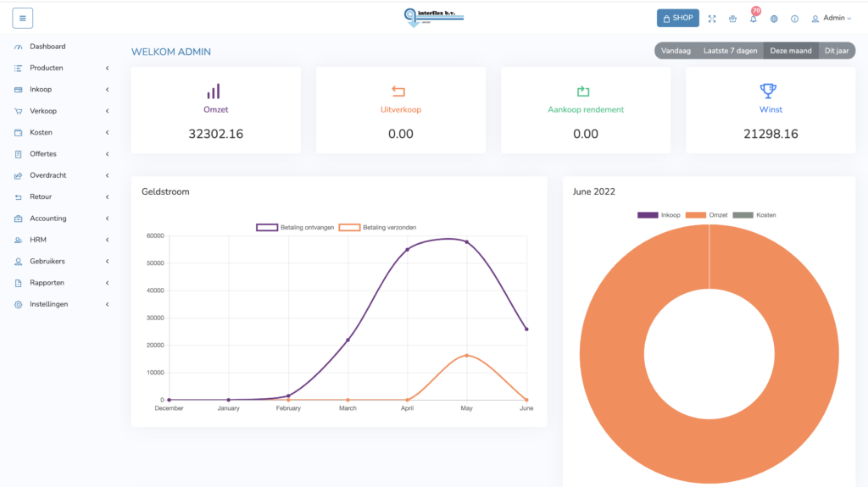Click the Instellingen gear icon in sidebar
The width and height of the screenshot is (868, 487).
19,304
